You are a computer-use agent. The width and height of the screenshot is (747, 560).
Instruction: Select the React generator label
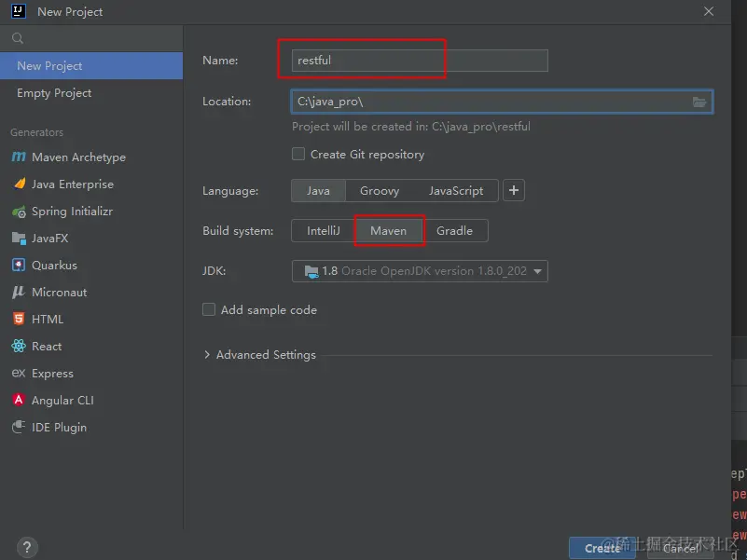[47, 347]
